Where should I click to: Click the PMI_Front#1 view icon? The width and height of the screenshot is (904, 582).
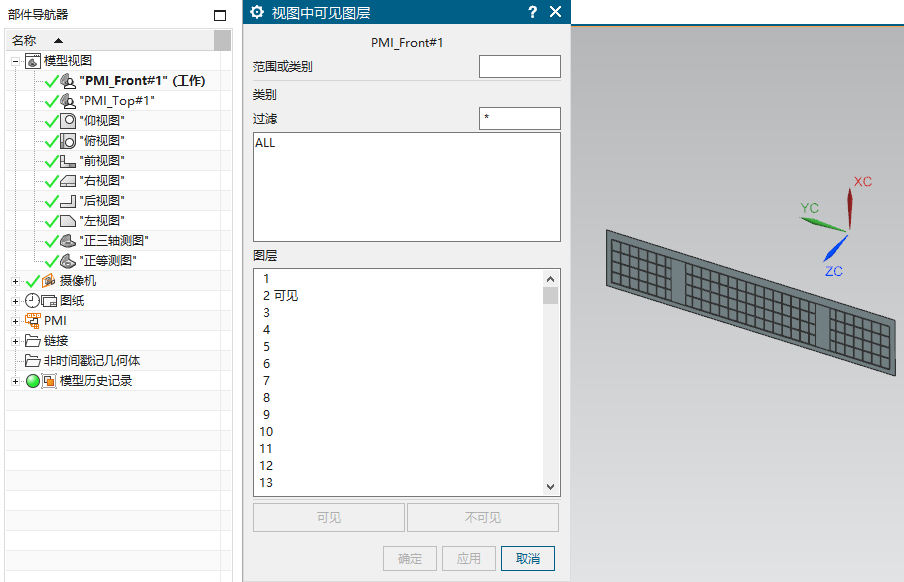click(x=68, y=81)
